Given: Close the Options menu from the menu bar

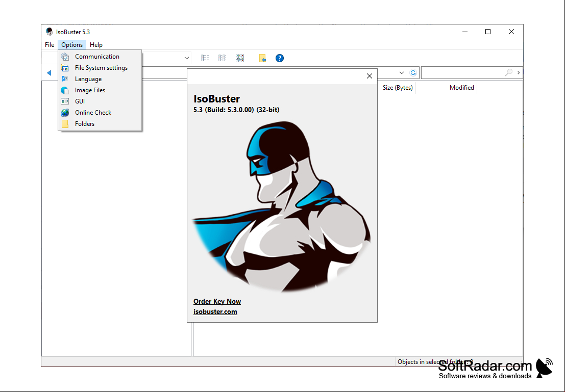Looking at the screenshot, I should tap(71, 45).
